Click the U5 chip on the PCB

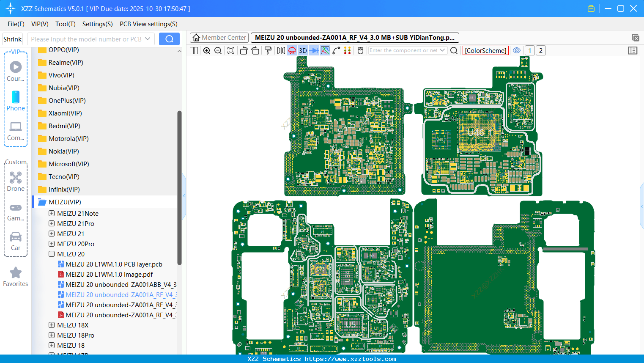coord(351,324)
